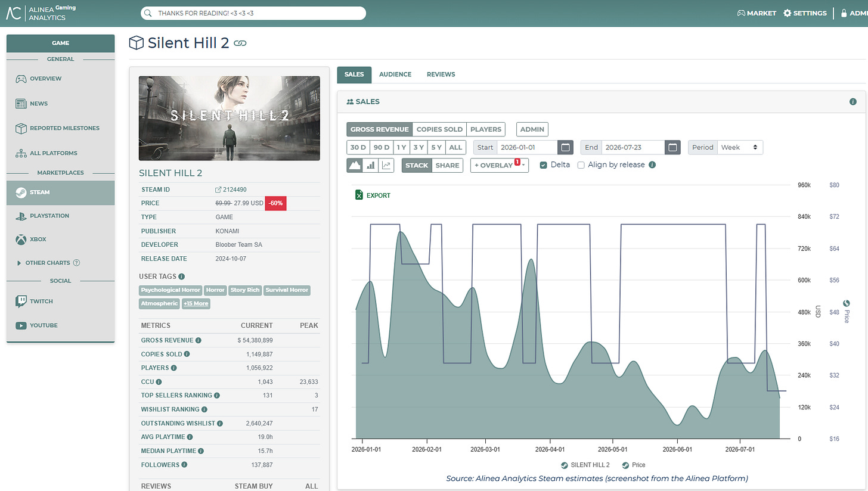Switch to the bar chart type icon
This screenshot has width=868, height=491.
click(370, 165)
